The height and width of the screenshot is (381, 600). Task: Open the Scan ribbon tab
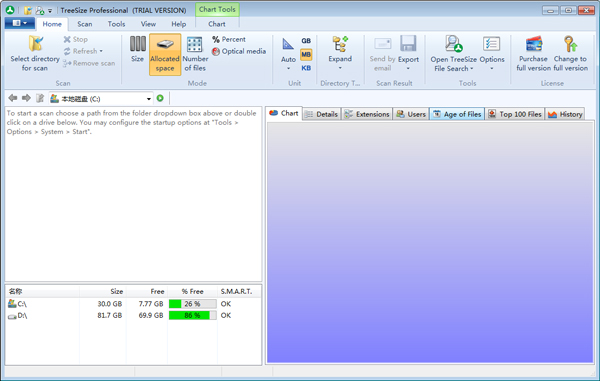(85, 24)
